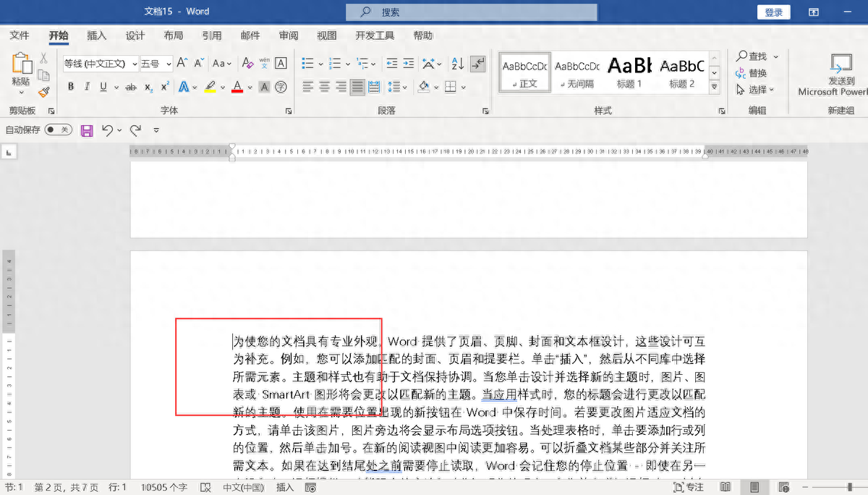Center-align the text

click(x=324, y=87)
